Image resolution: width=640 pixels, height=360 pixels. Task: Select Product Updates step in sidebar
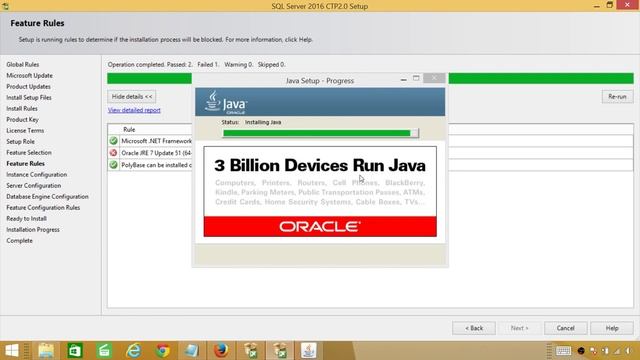[28, 87]
